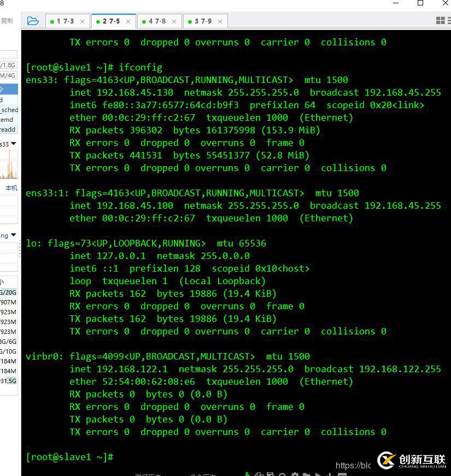Click the '[root@slave1 ~]# ifconfig' command line
The image size is (451, 476).
pos(94,67)
